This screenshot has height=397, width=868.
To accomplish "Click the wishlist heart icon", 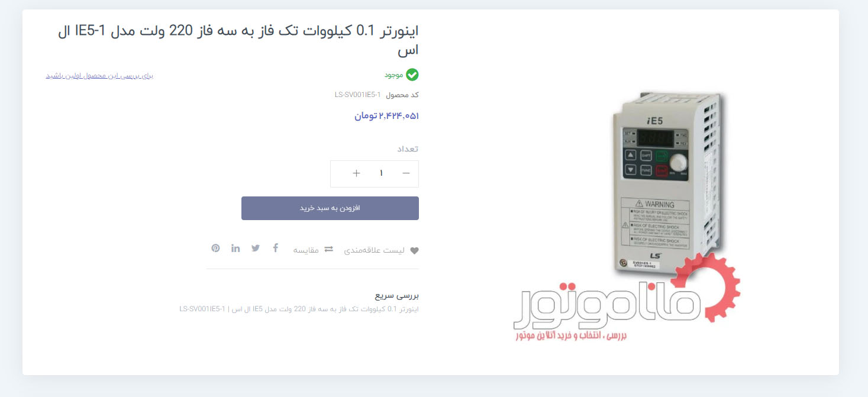I will click(414, 251).
